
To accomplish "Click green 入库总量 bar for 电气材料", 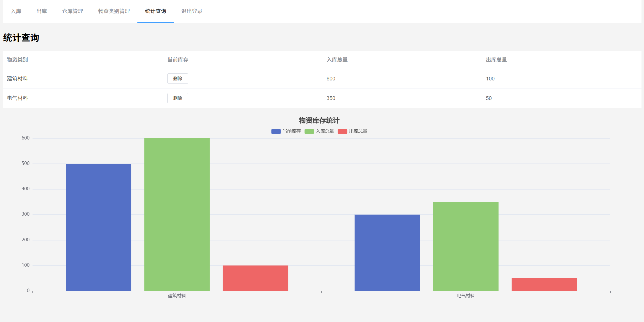I will 466,246.
